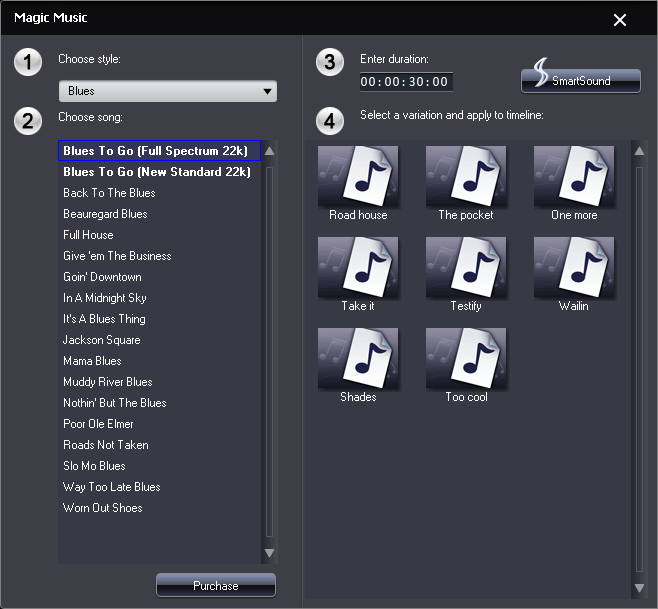Choose Blues To Go (New Standard 22k)
Image resolution: width=658 pixels, height=609 pixels.
tap(156, 172)
